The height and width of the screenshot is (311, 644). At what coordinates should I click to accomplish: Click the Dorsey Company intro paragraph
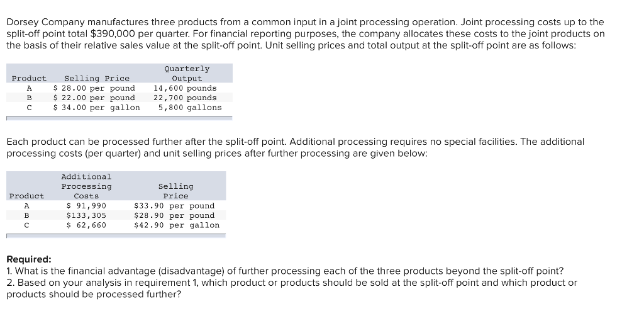[306, 34]
